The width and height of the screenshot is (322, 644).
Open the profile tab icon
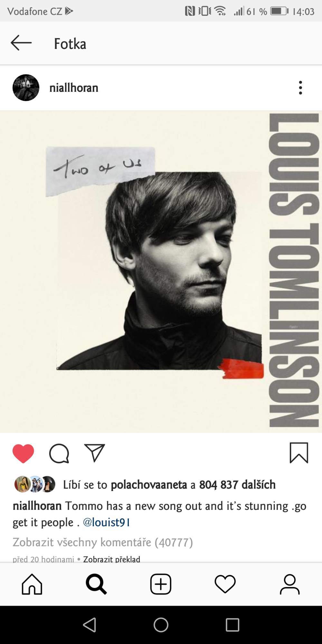click(x=290, y=584)
